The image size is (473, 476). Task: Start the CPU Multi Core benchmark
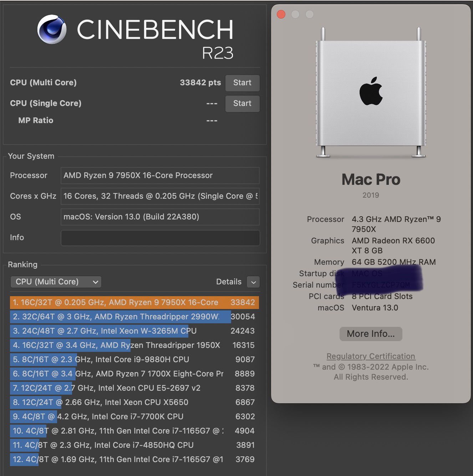[242, 83]
